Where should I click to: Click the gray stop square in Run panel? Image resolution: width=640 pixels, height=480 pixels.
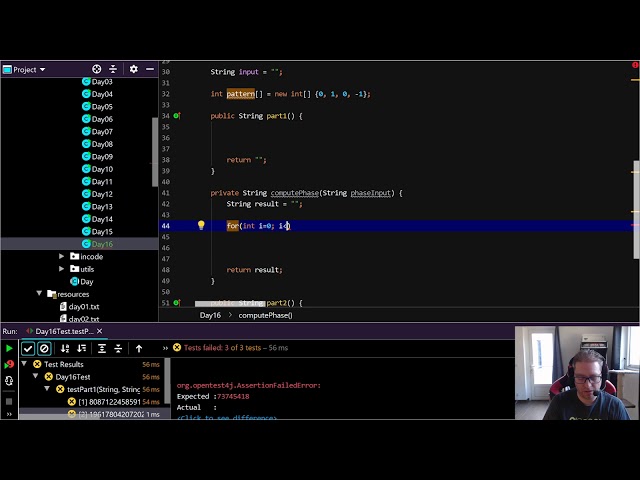point(9,402)
